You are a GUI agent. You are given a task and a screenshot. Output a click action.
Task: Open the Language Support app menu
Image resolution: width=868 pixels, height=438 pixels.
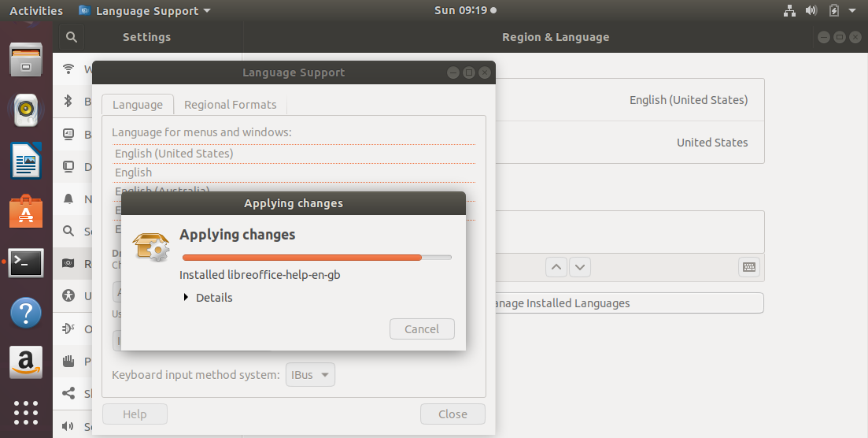coord(146,11)
